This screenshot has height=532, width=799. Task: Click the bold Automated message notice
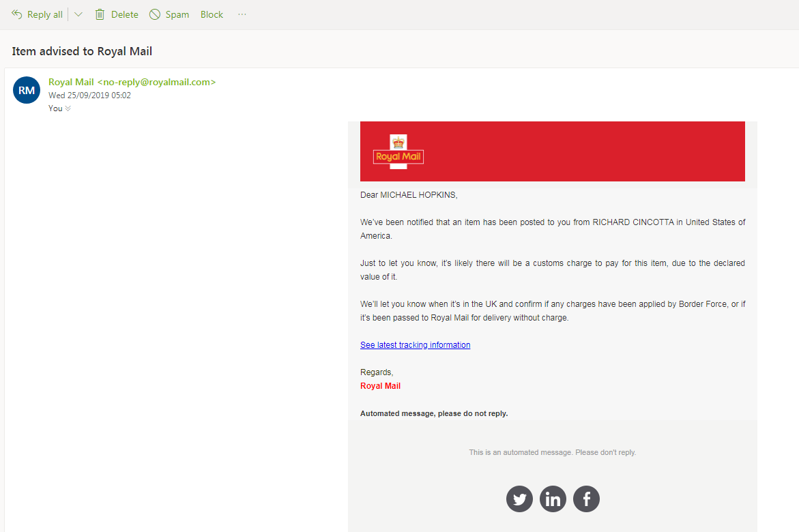pos(434,413)
